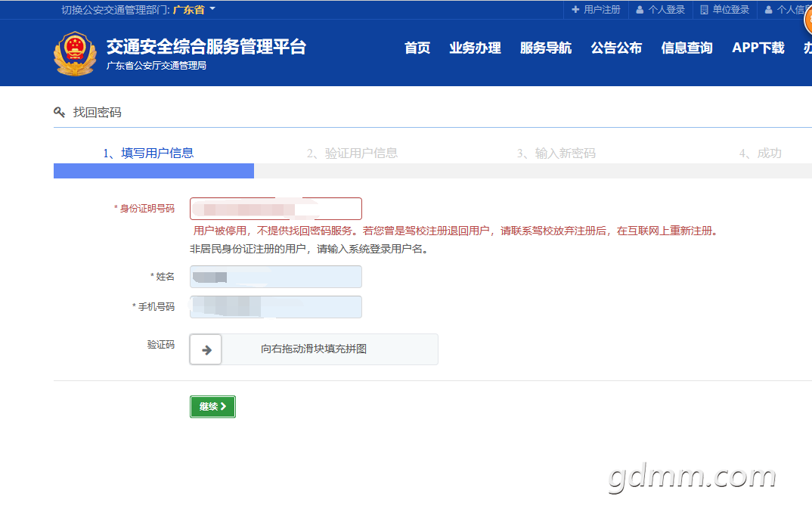
Task: Click the plus icon beside 用户注册
Action: click(575, 9)
